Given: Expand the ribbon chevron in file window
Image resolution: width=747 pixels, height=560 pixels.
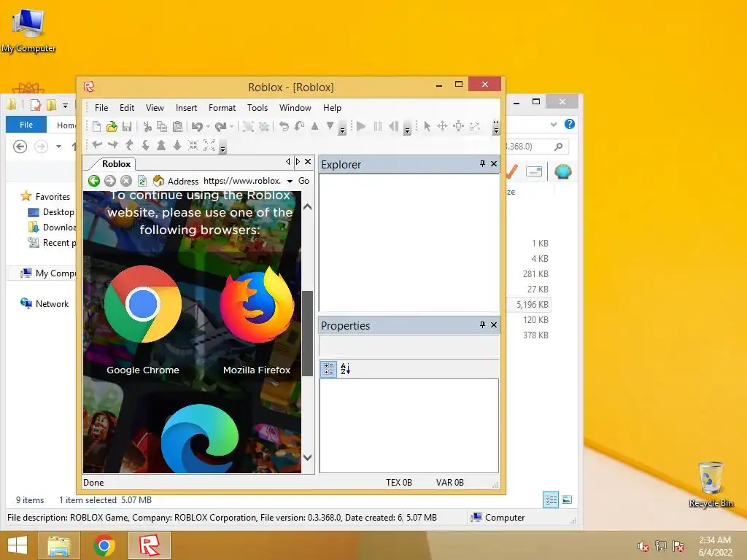Looking at the screenshot, I should [554, 124].
